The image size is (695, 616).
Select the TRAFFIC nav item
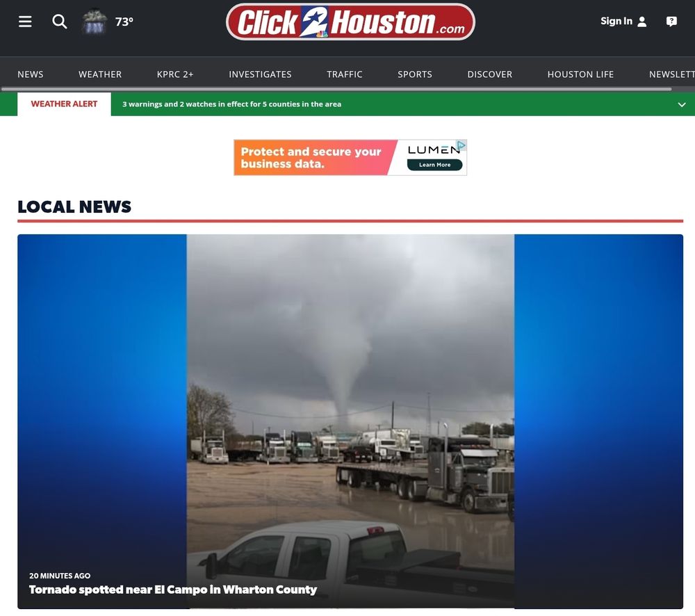tap(344, 74)
